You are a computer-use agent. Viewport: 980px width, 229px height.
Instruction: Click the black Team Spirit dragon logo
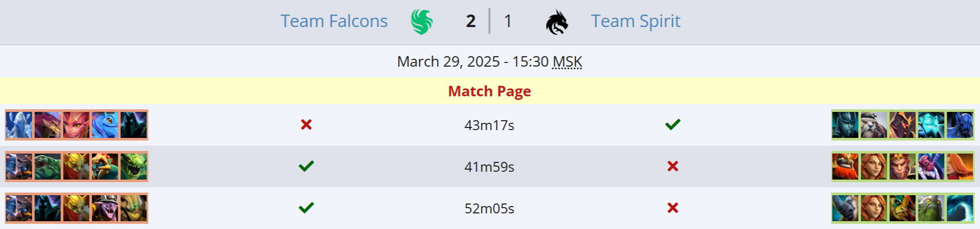pyautogui.click(x=556, y=22)
